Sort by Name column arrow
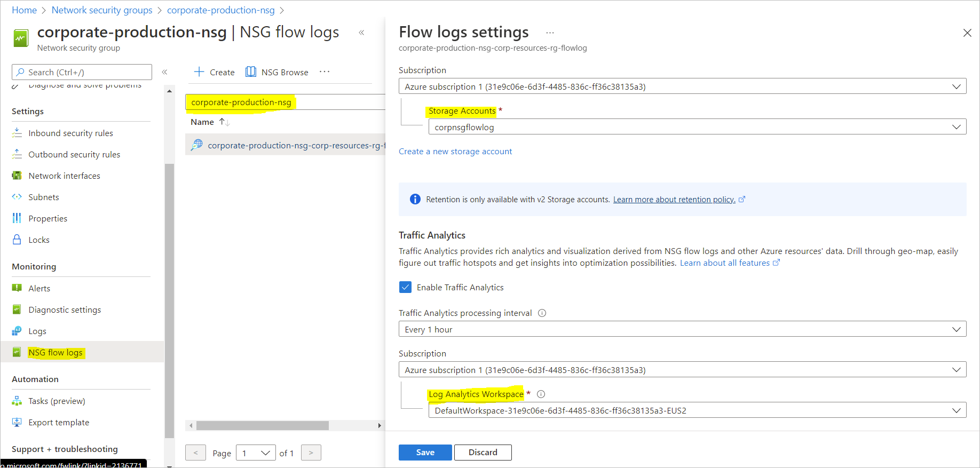Viewport: 980px width, 468px height. (224, 122)
